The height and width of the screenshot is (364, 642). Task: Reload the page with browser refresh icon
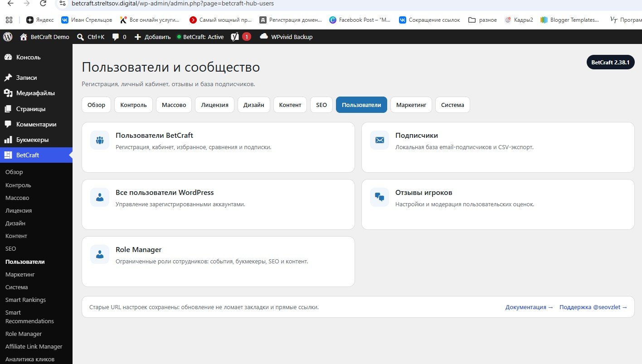(43, 4)
